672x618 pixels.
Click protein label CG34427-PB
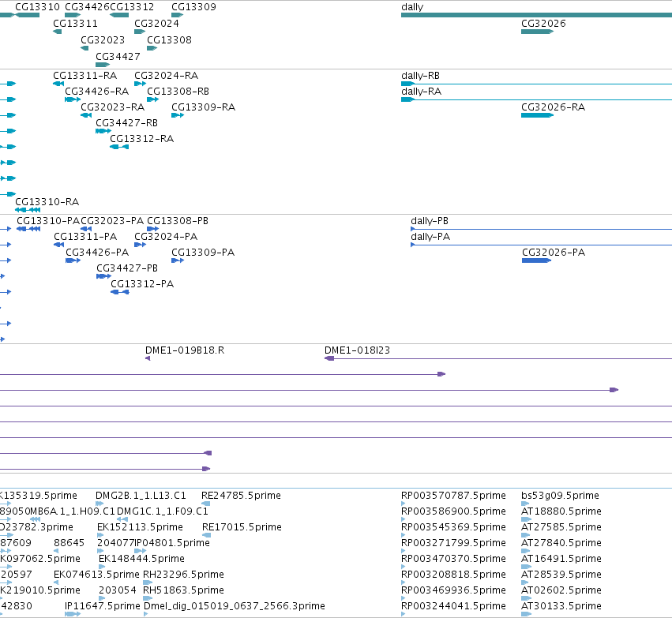point(127,268)
